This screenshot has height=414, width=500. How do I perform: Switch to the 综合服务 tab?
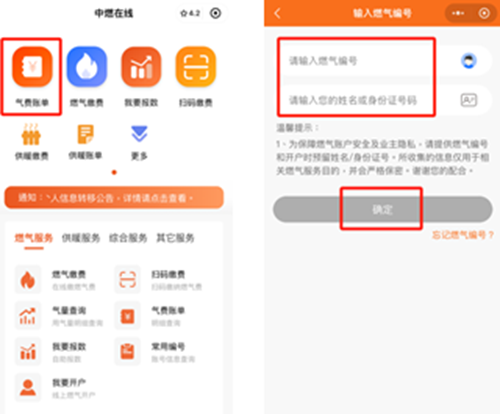[128, 238]
